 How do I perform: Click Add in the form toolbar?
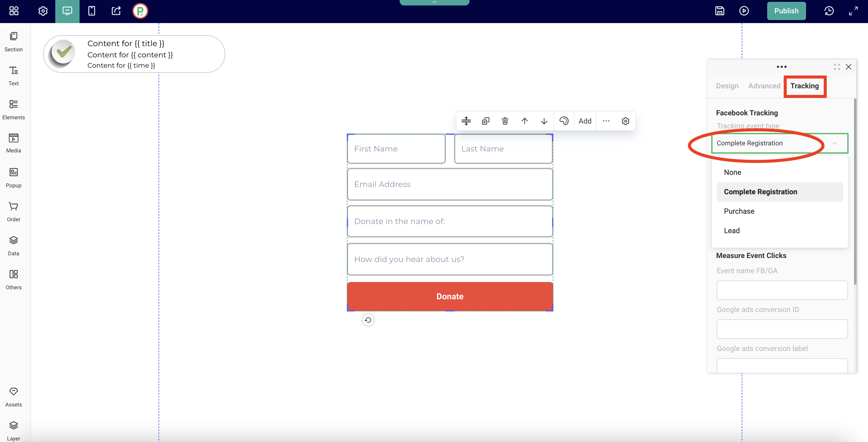585,121
